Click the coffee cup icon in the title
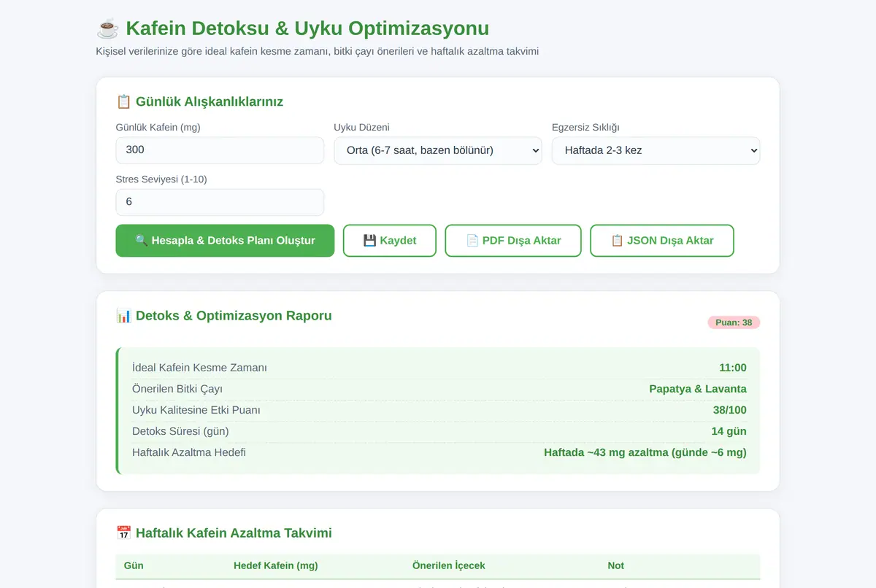This screenshot has width=876, height=588. [x=107, y=28]
